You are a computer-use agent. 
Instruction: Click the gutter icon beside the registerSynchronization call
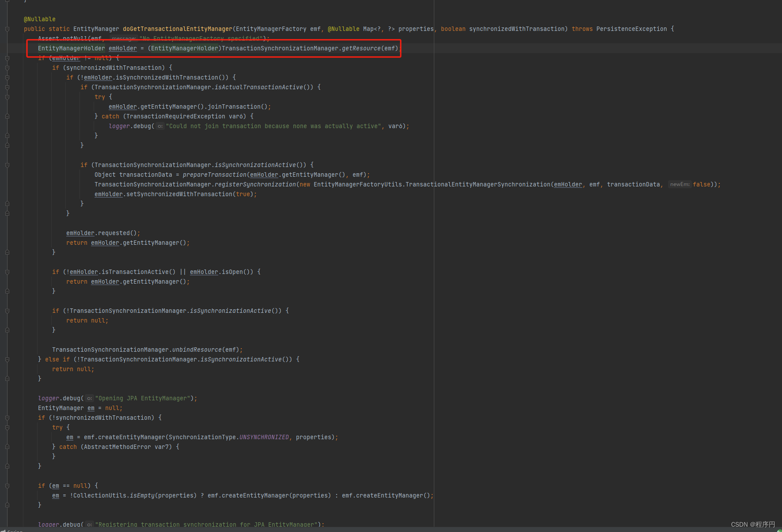click(x=7, y=184)
